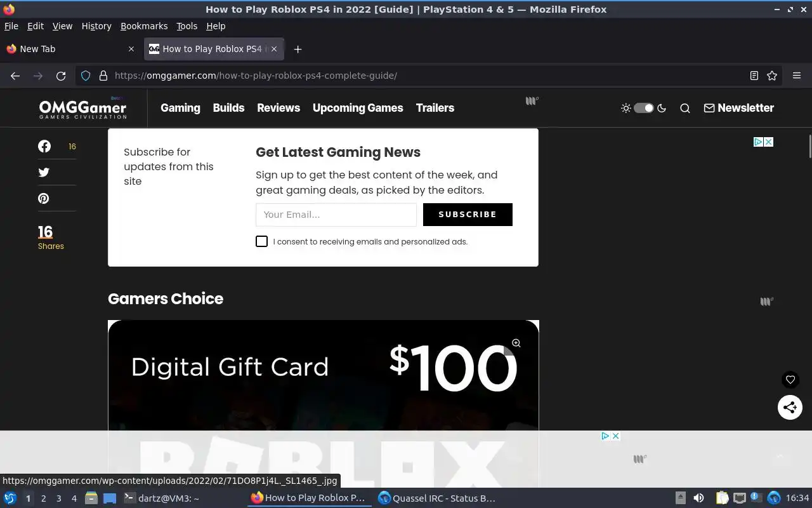The width and height of the screenshot is (812, 508).
Task: Click the floating share button
Action: (790, 407)
